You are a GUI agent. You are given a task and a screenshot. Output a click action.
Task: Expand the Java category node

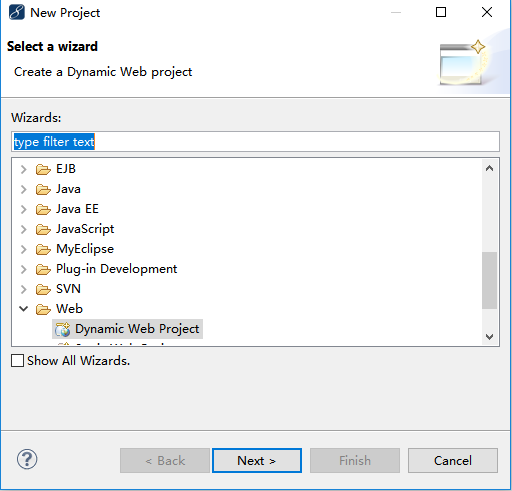click(x=23, y=189)
